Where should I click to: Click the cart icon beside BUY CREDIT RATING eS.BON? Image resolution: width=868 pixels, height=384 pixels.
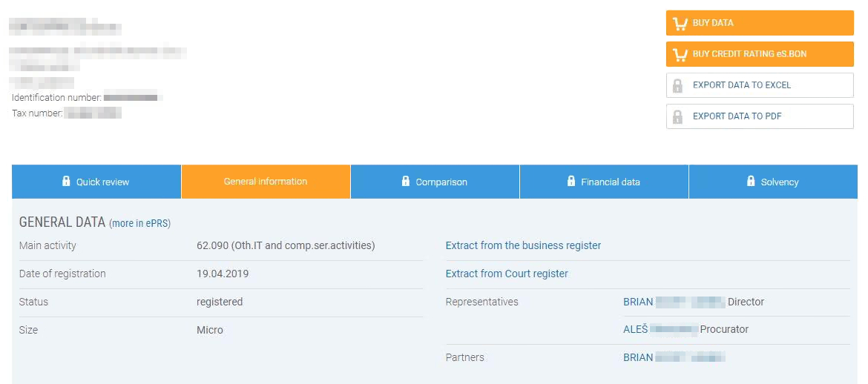[680, 54]
